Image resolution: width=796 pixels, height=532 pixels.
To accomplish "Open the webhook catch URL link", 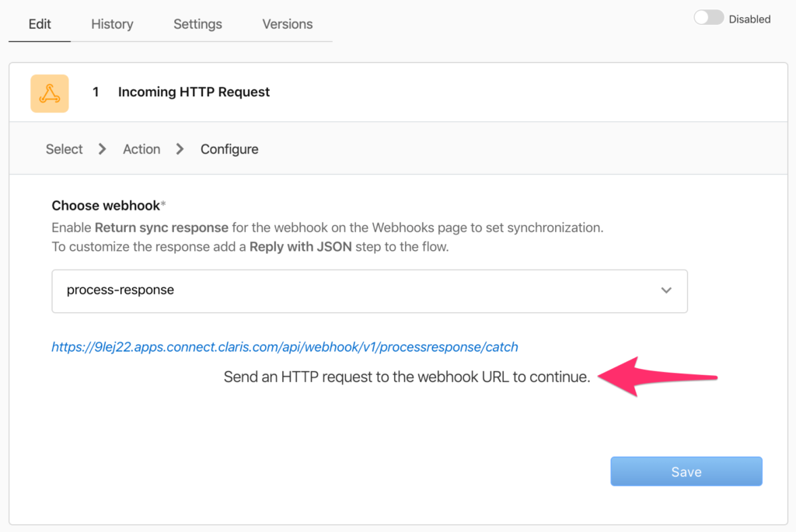I will (x=285, y=346).
